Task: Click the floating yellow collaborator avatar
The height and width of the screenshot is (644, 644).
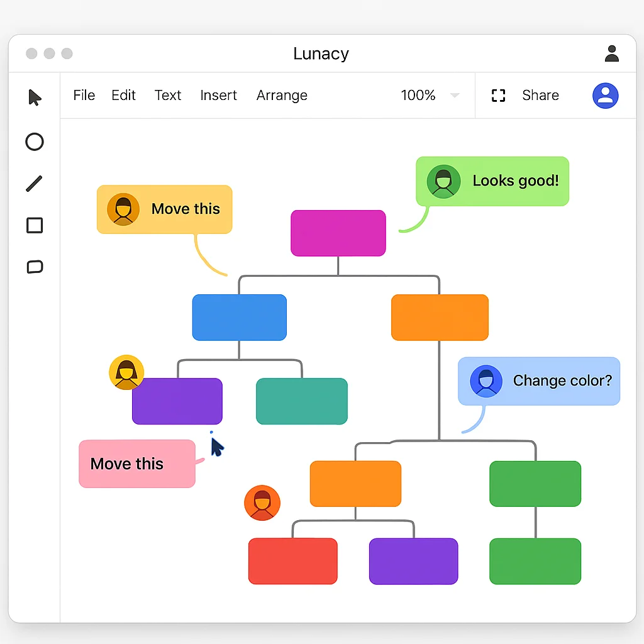Action: click(126, 372)
